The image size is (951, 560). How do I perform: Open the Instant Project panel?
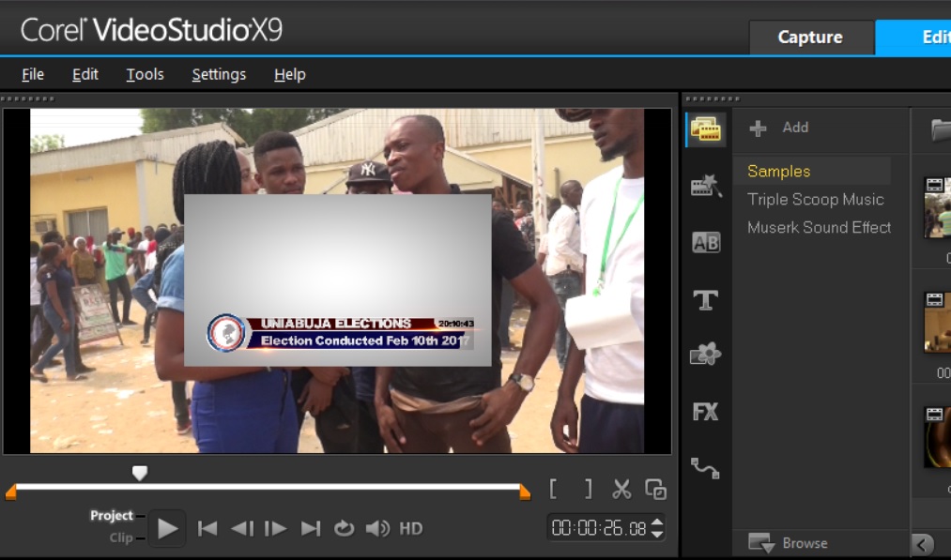pyautogui.click(x=706, y=186)
